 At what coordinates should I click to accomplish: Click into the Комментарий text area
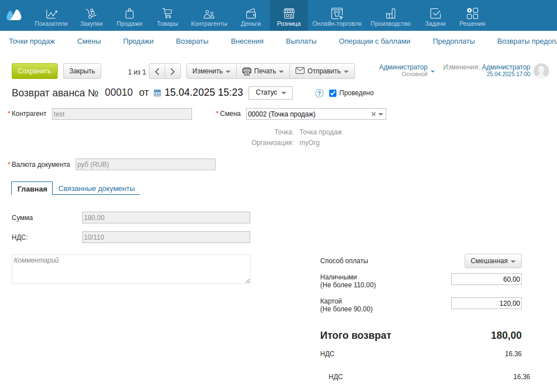[131, 269]
